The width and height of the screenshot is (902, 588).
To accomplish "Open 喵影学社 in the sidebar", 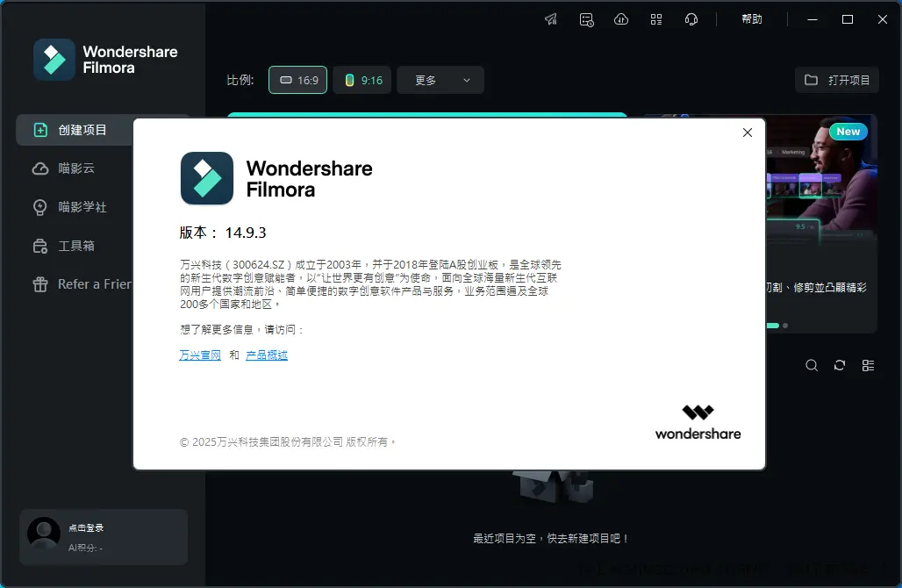I will [82, 207].
